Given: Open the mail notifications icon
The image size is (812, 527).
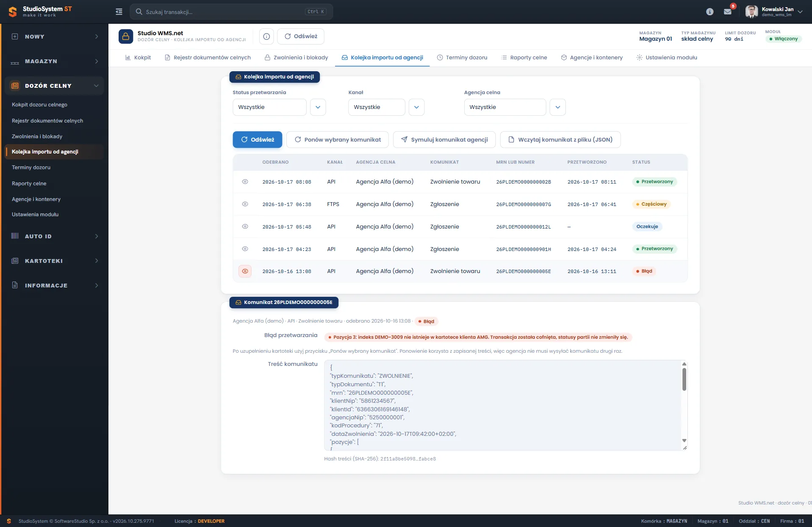Looking at the screenshot, I should tap(728, 12).
